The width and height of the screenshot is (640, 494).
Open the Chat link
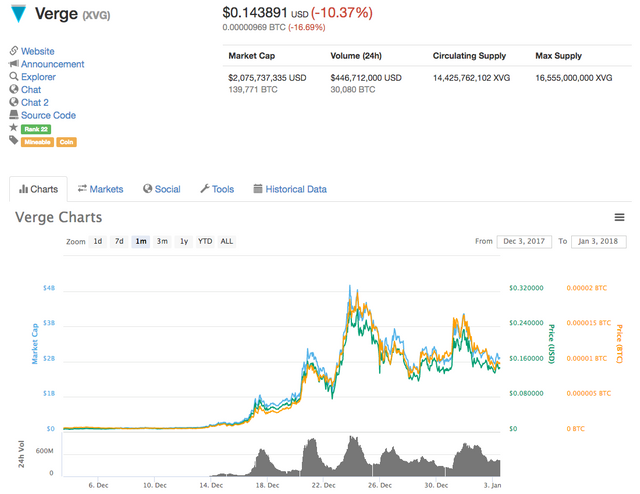(31, 89)
